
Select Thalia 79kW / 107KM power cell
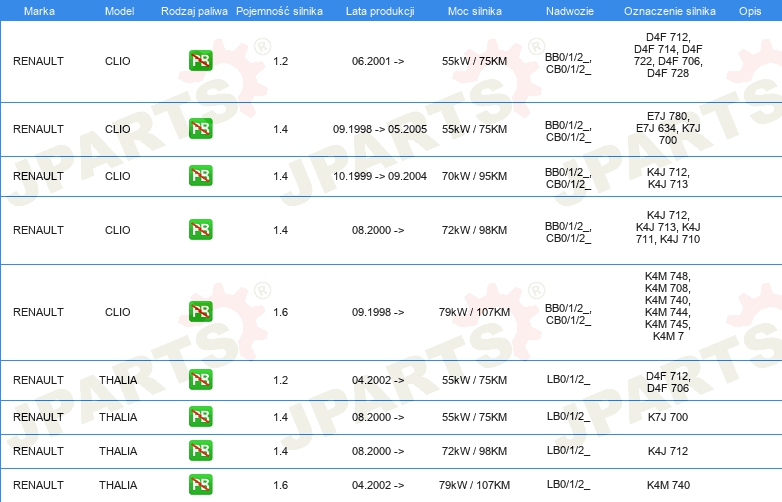tap(474, 485)
